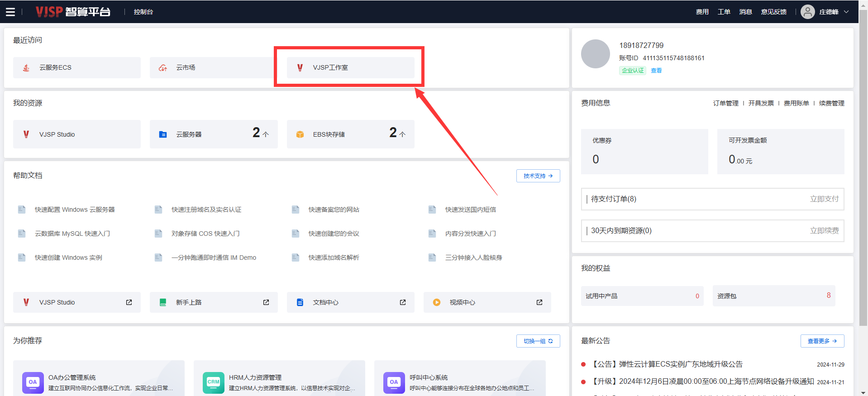This screenshot has width=868, height=396.
Task: Open doc icon for 快速注册域名及实名认证
Action: (158, 210)
